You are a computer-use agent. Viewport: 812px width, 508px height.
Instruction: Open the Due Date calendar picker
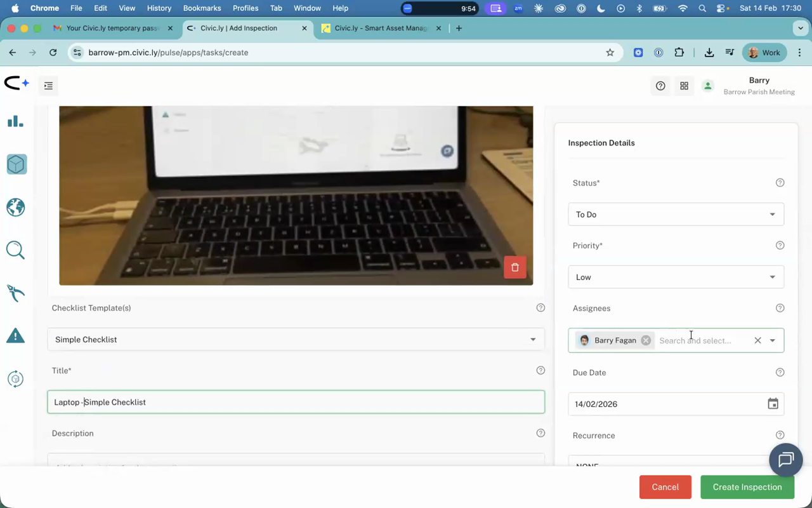[x=773, y=403]
